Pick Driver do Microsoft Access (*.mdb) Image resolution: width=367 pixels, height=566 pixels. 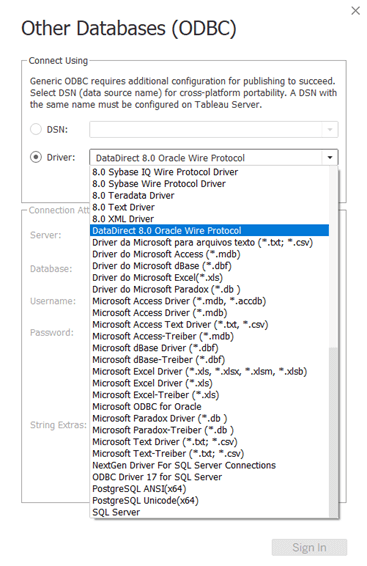tap(209, 254)
